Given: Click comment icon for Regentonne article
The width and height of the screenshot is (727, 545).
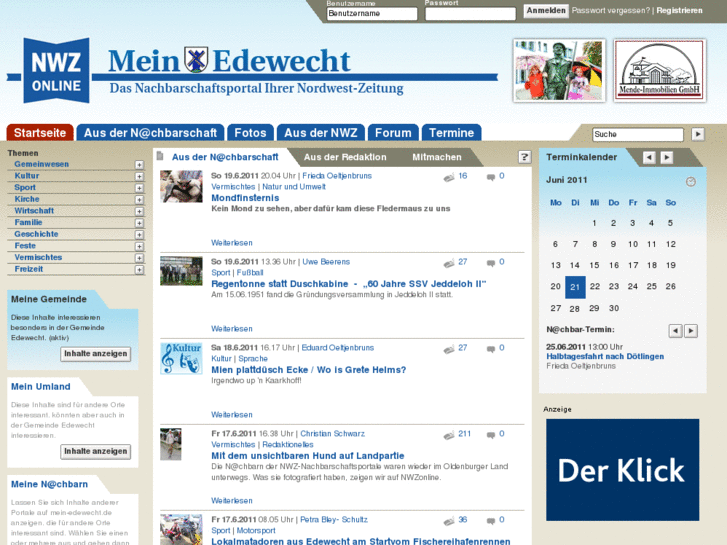Looking at the screenshot, I should (x=491, y=263).
